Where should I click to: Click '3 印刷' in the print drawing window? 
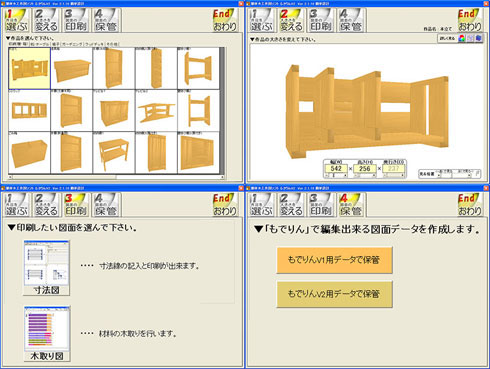[x=76, y=205]
